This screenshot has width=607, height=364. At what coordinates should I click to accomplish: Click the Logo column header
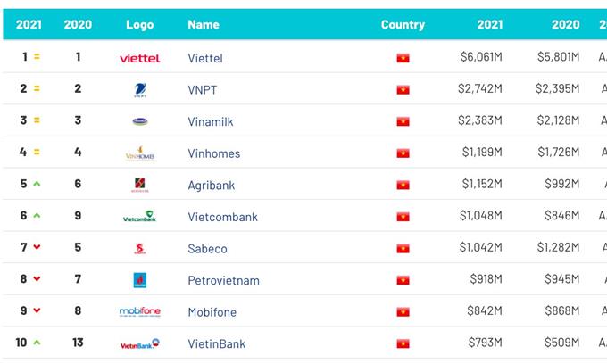pyautogui.click(x=140, y=24)
